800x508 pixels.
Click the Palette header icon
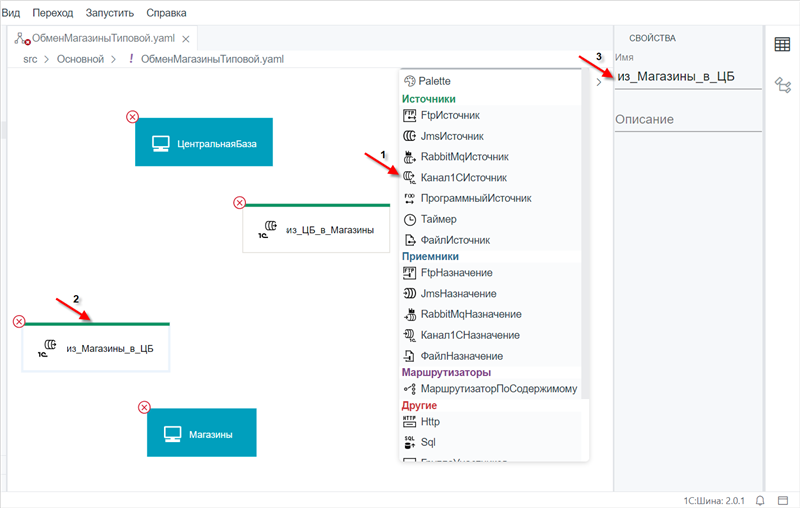pos(410,81)
